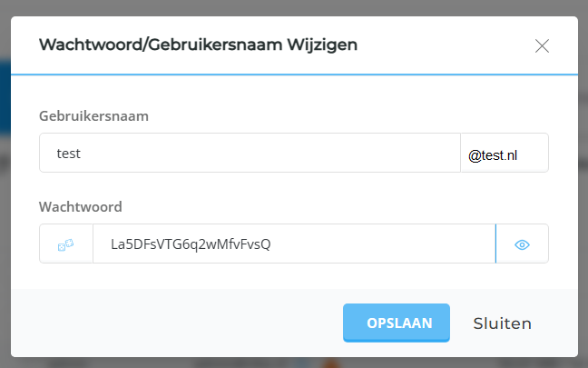Viewport: 588px width, 368px height.
Task: Place cursor after 'test' username text
Action: [x=81, y=154]
